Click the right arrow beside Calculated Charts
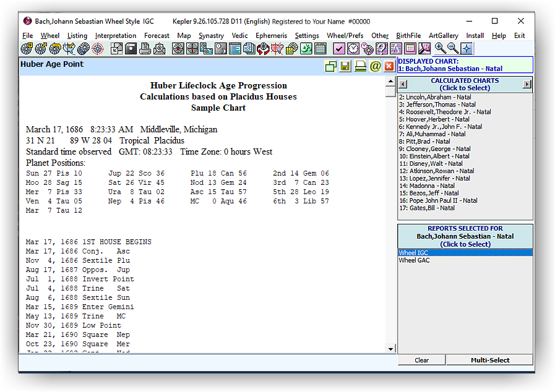 527,84
